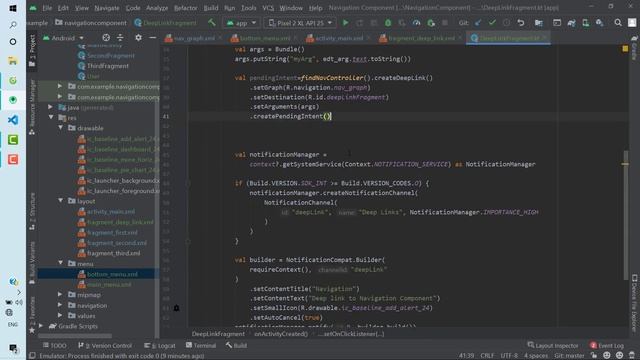Click the Make Project hammer icon
Viewport: 640px width, 360px height.
(211, 22)
